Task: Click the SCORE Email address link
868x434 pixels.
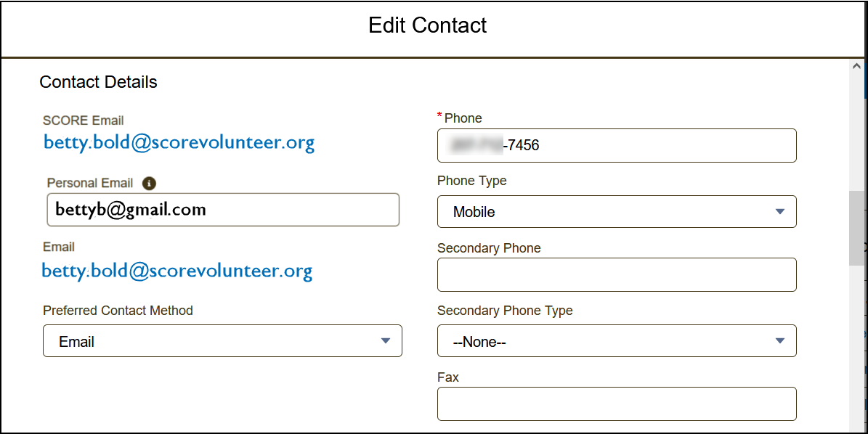Action: [179, 142]
